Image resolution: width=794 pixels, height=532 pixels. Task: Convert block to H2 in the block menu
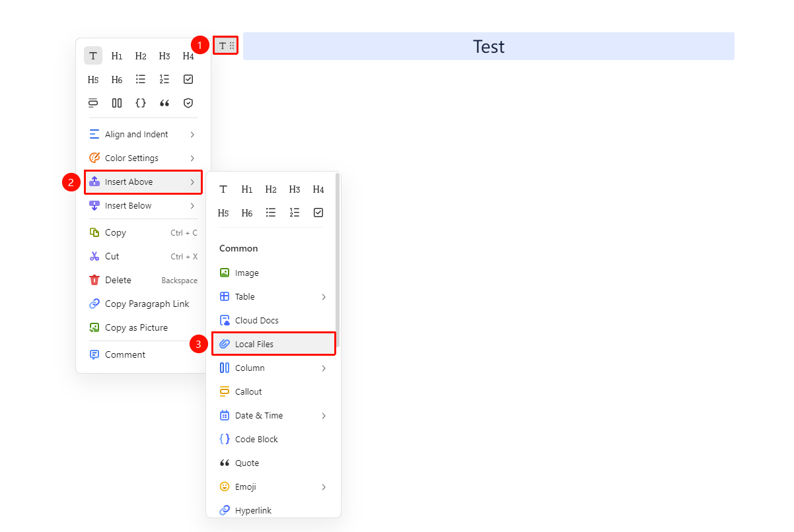141,55
